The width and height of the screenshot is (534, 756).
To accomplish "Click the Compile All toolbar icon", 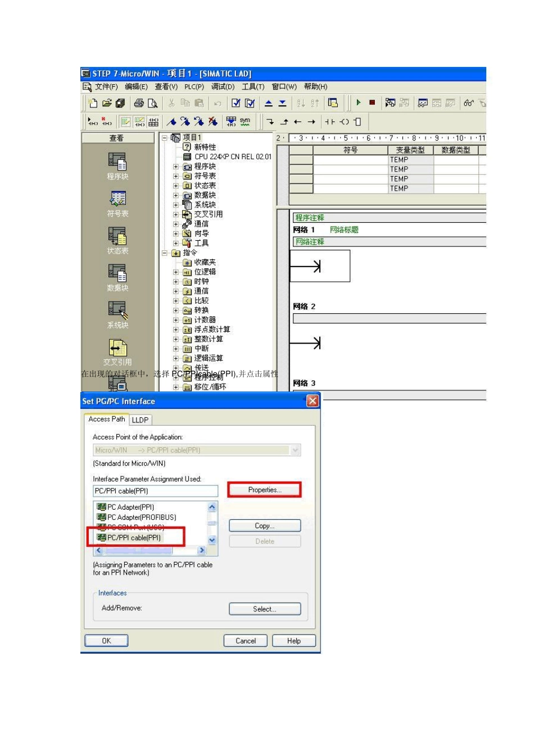I will tap(250, 103).
